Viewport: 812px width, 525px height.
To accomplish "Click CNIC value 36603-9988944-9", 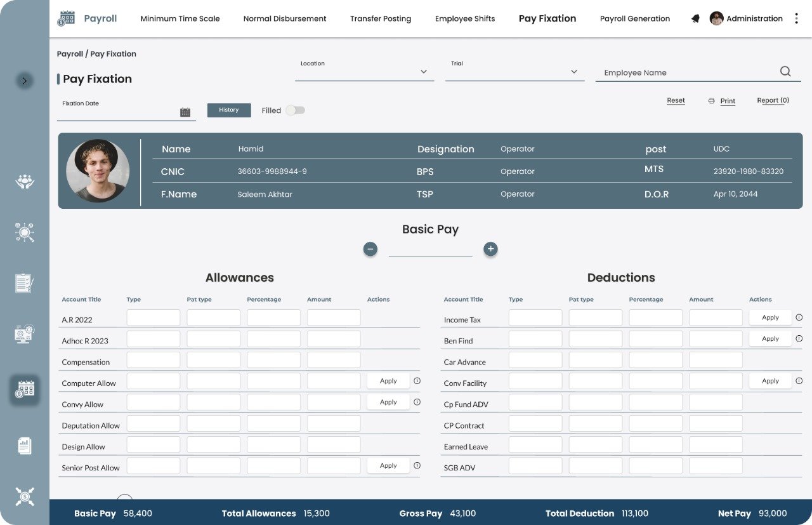I will coord(272,171).
